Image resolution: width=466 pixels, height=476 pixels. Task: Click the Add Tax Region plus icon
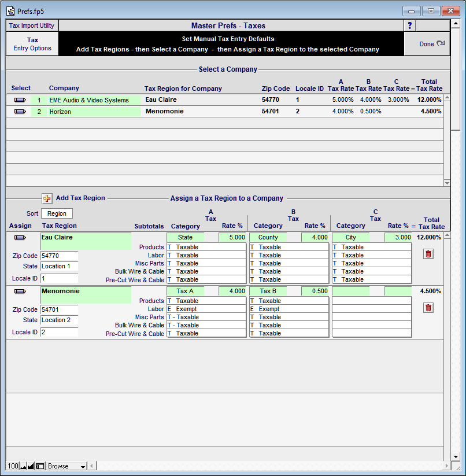(47, 198)
